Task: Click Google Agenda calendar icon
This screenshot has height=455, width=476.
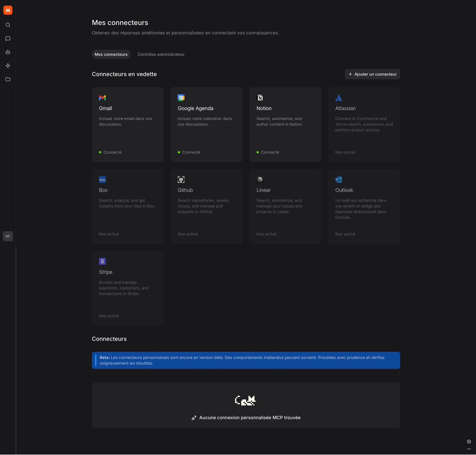Action: click(181, 98)
